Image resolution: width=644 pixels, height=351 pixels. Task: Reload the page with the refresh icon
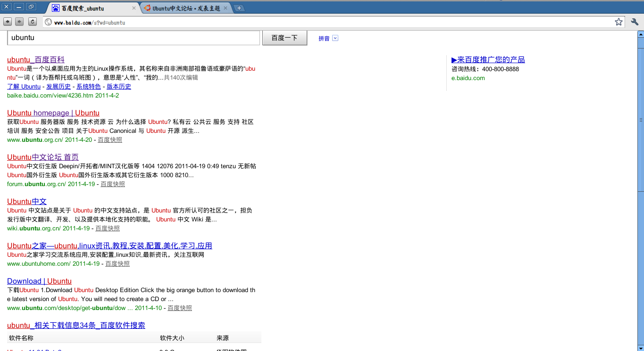33,22
